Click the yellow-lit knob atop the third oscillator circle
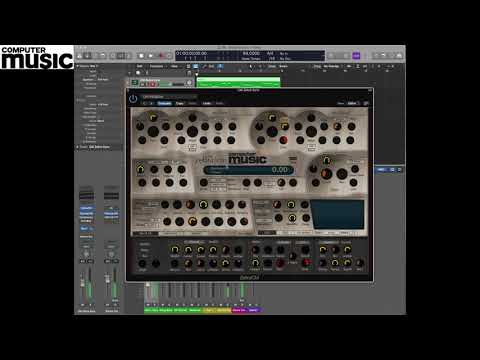This screenshot has width=480, height=360. click(272, 117)
